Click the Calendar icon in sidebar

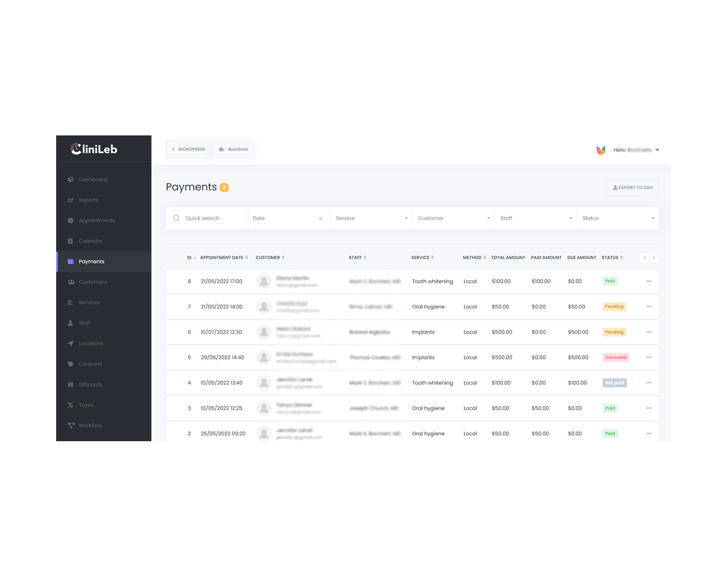(x=70, y=241)
